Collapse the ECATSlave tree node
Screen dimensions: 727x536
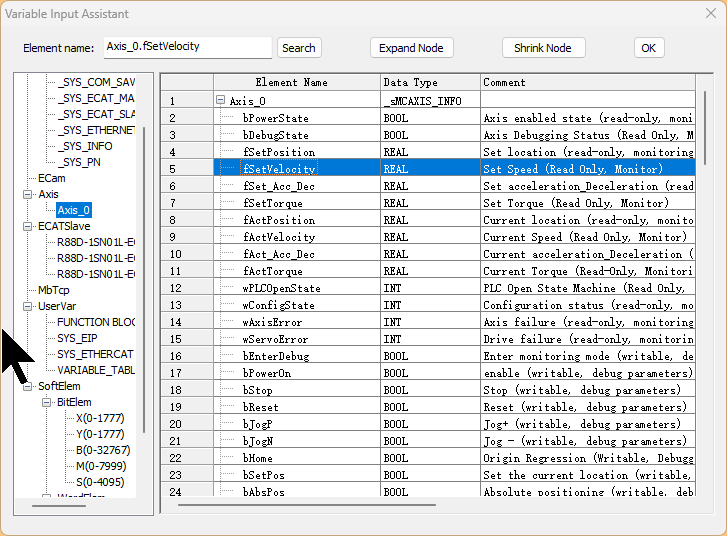[28, 226]
